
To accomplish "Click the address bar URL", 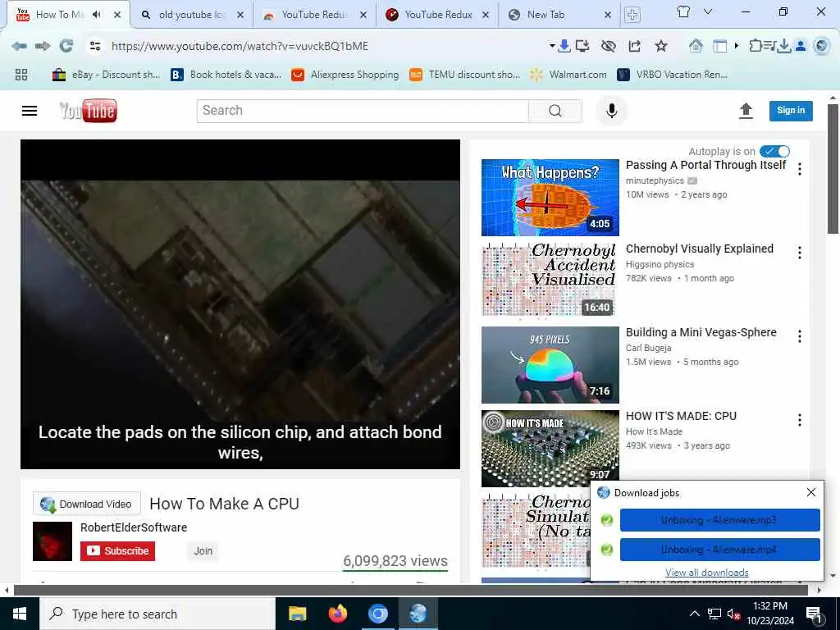I will 240,46.
